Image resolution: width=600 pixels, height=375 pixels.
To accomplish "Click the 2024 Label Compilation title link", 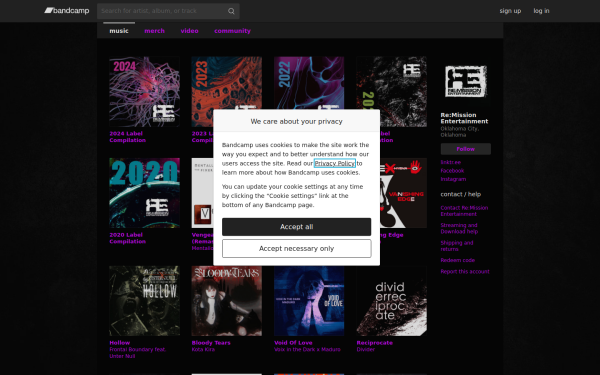I will (127, 137).
